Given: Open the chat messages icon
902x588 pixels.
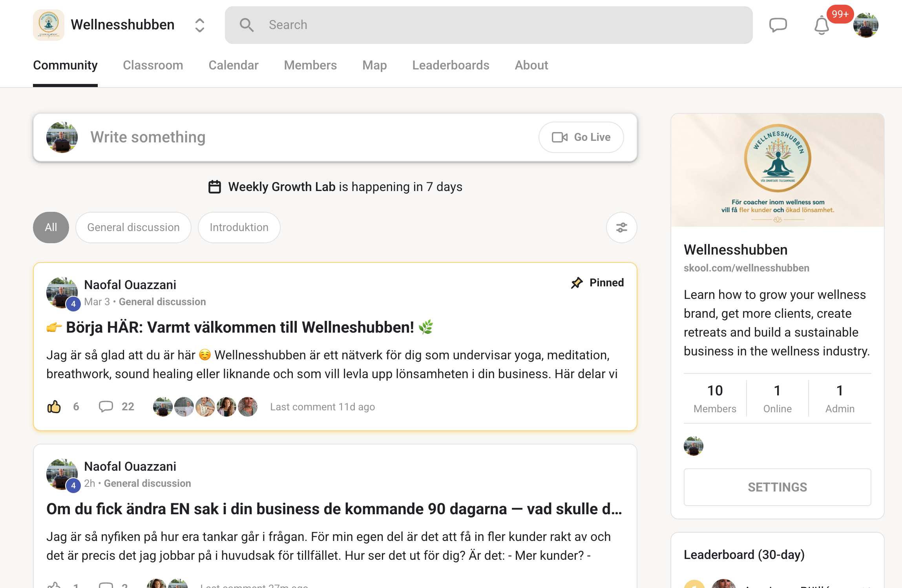Looking at the screenshot, I should pyautogui.click(x=778, y=25).
